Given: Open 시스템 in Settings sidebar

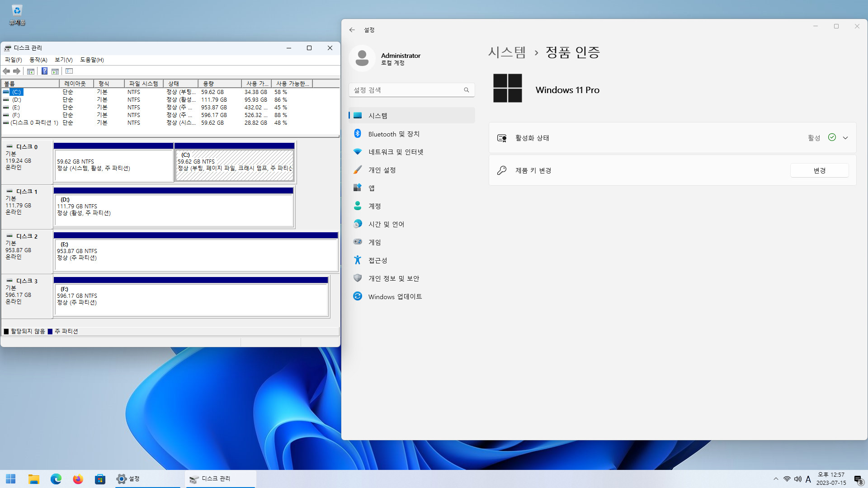Looking at the screenshot, I should click(411, 116).
